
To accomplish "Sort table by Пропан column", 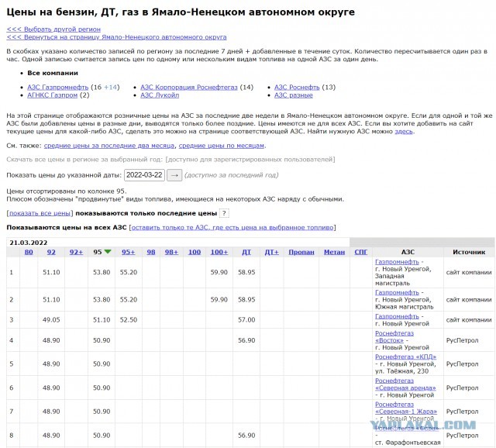I will click(301, 252).
